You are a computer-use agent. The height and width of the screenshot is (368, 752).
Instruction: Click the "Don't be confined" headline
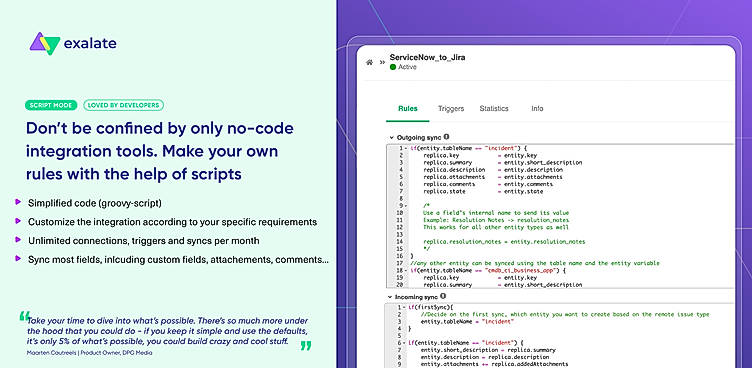pyautogui.click(x=160, y=152)
